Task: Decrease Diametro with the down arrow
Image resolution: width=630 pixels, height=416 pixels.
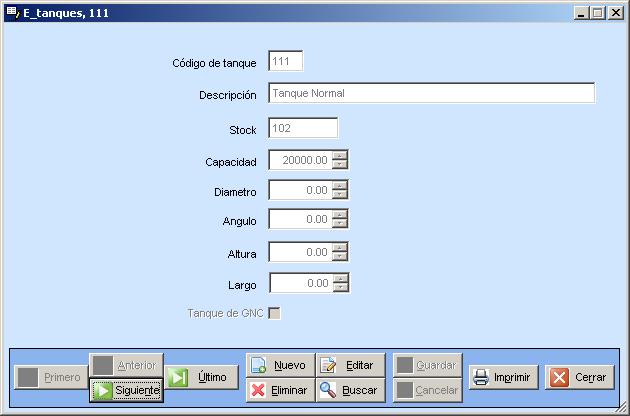Action: tap(340, 195)
